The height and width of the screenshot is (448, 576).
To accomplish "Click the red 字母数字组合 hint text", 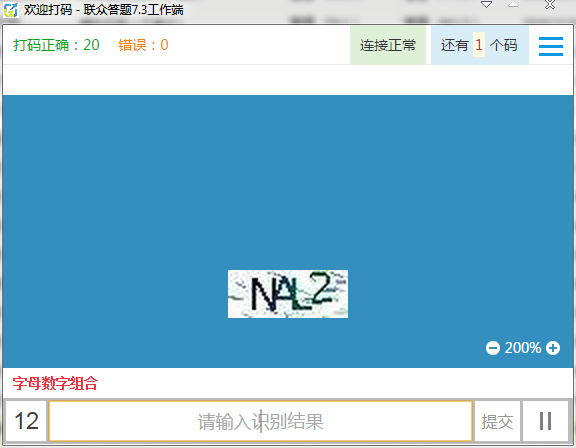I will (x=55, y=383).
